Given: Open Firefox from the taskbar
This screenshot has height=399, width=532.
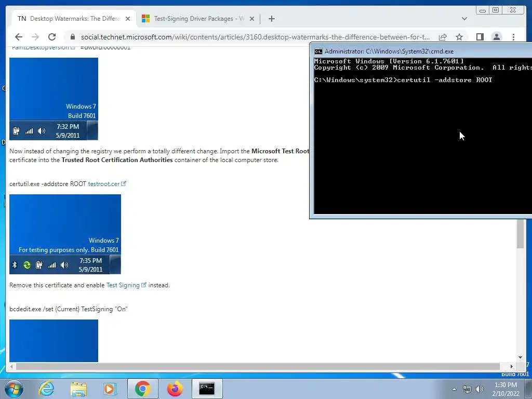Looking at the screenshot, I should click(x=175, y=389).
